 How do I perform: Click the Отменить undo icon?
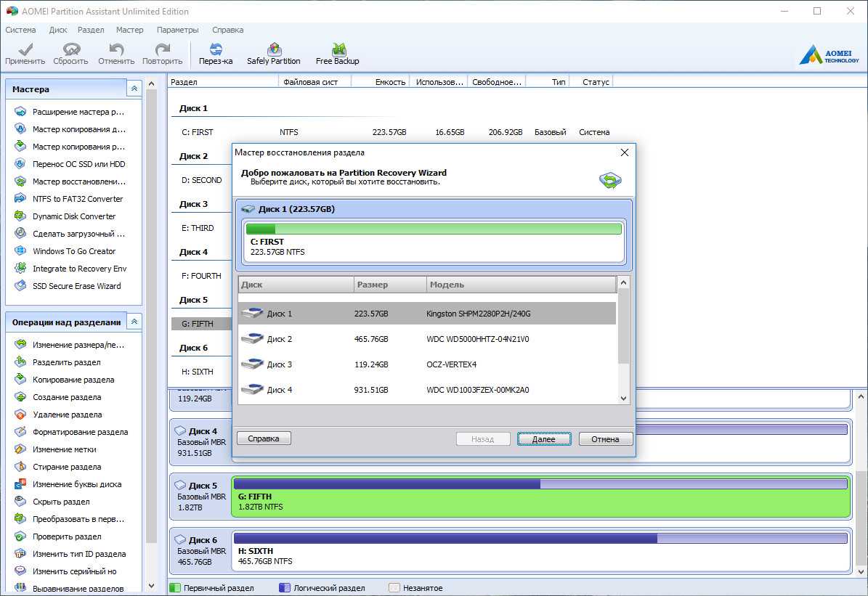116,49
